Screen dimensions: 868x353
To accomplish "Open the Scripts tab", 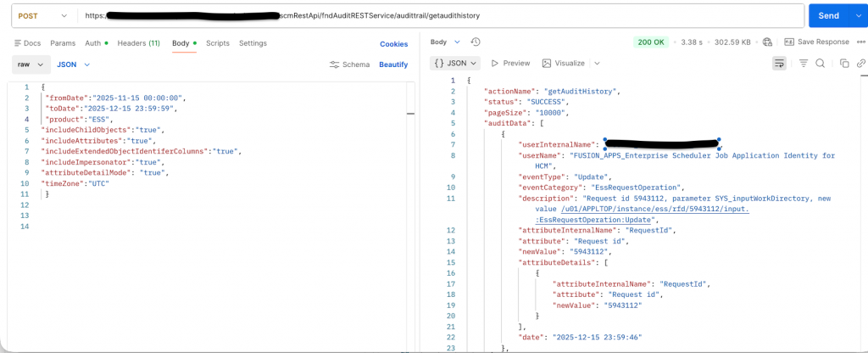I will coord(218,43).
